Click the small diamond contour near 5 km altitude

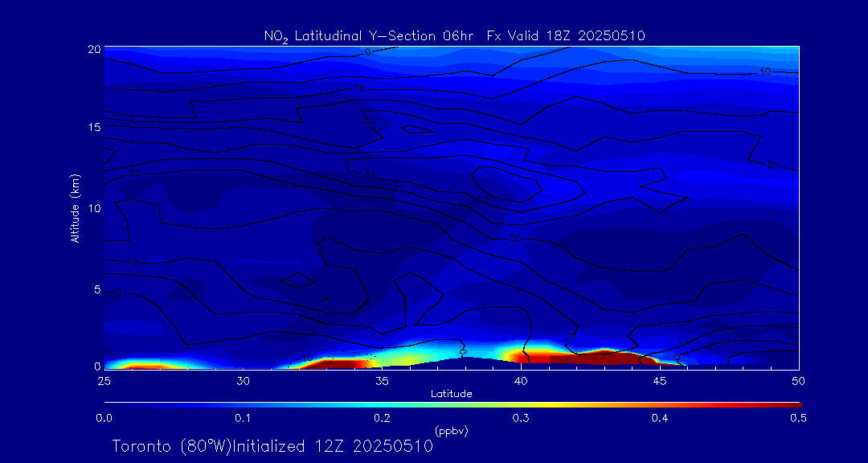coord(299,281)
